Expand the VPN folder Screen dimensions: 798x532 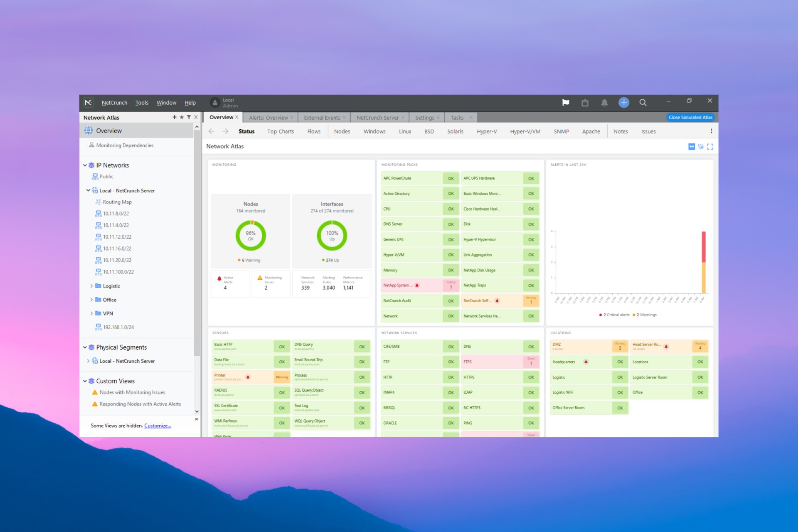[x=91, y=313]
